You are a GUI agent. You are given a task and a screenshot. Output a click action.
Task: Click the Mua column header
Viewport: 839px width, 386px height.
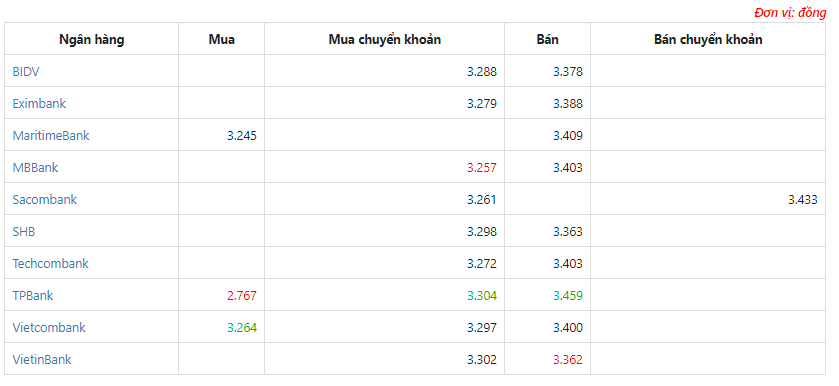pos(222,40)
